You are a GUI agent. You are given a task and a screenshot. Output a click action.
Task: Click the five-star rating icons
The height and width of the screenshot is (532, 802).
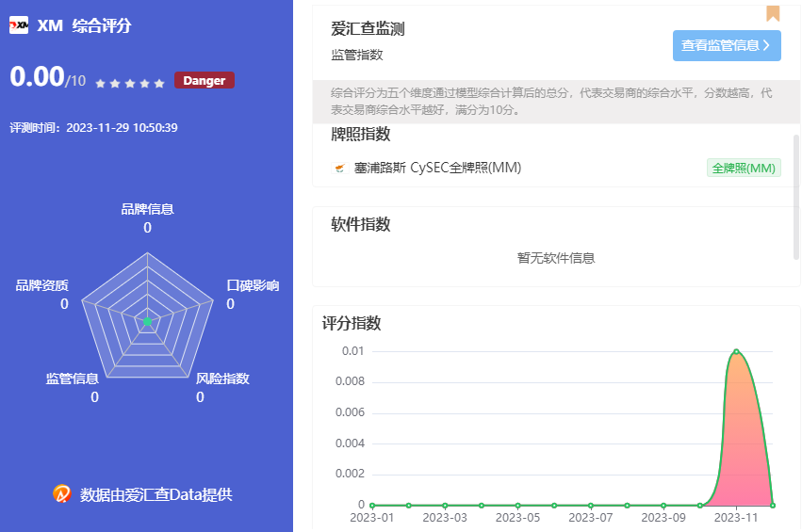coord(130,83)
